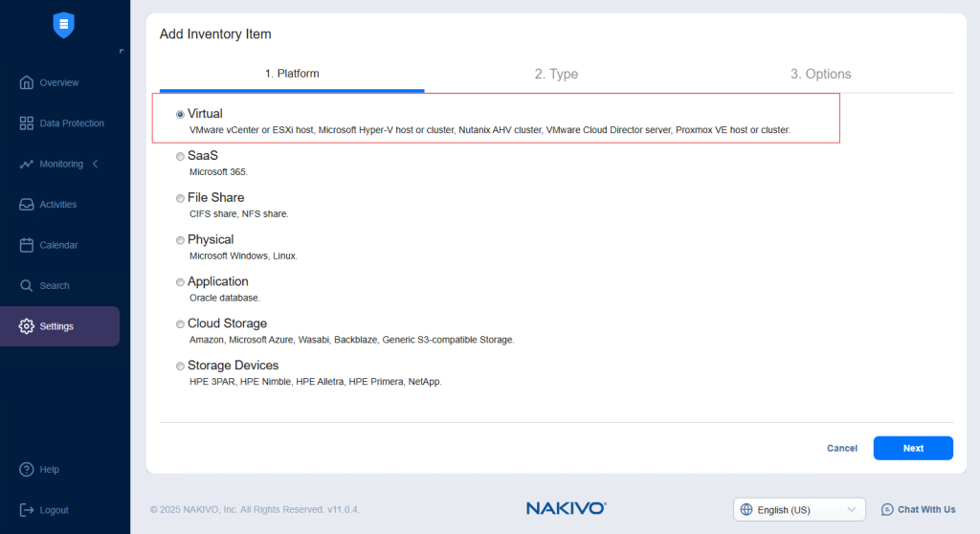Select the Physical platform radio button

pyautogui.click(x=180, y=240)
